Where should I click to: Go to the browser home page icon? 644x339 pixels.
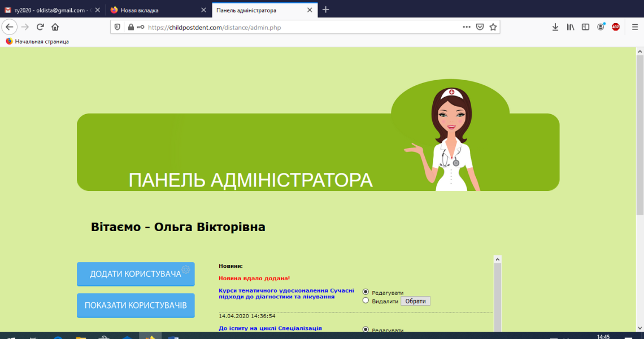(x=54, y=27)
